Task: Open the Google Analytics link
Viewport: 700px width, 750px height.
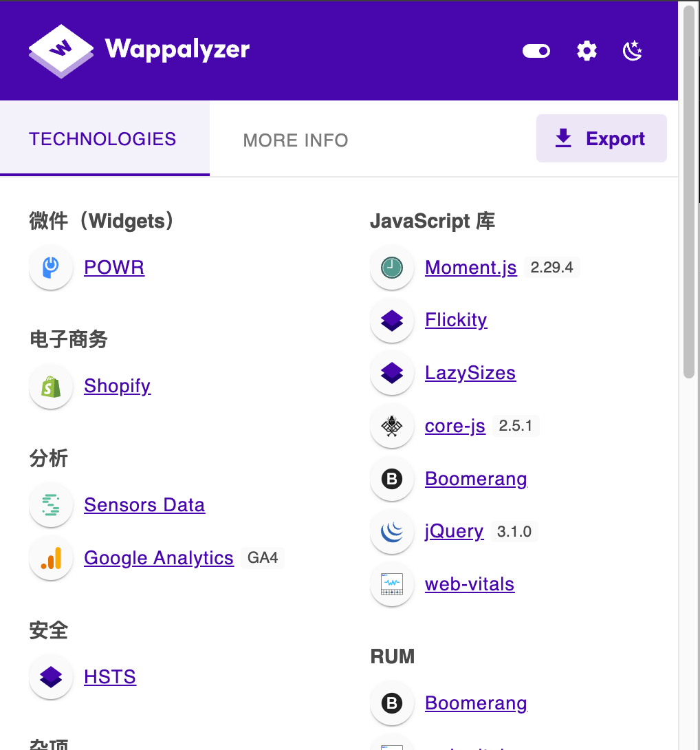Action: point(159,558)
